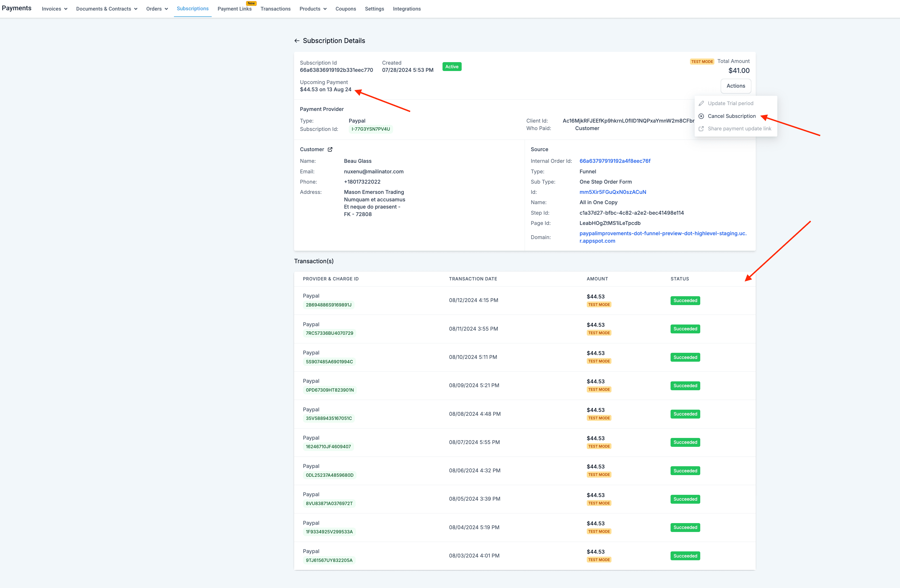The image size is (900, 588).
Task: Click Page Id LeabHOgZtMS1iLeTpcdb
Action: [610, 223]
